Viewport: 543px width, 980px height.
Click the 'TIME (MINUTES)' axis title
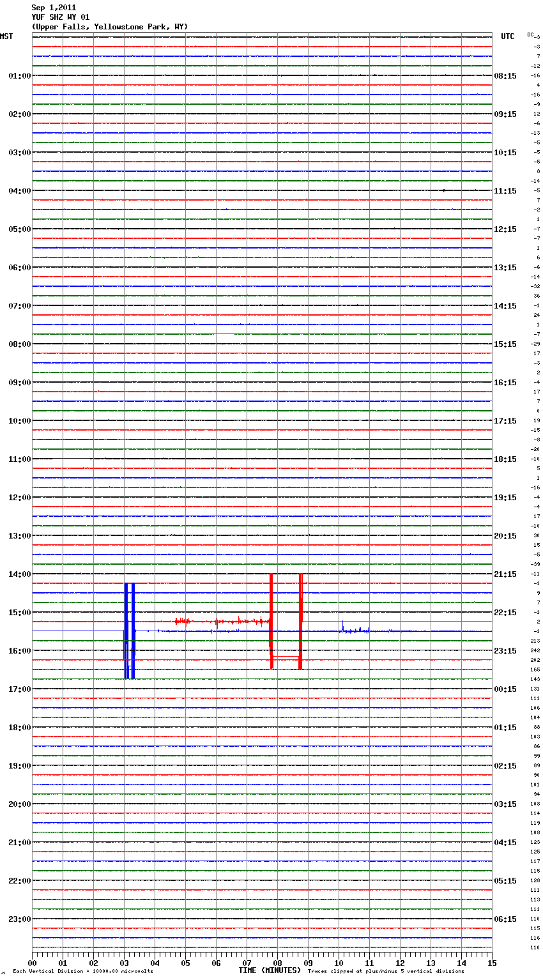pyautogui.click(x=270, y=970)
